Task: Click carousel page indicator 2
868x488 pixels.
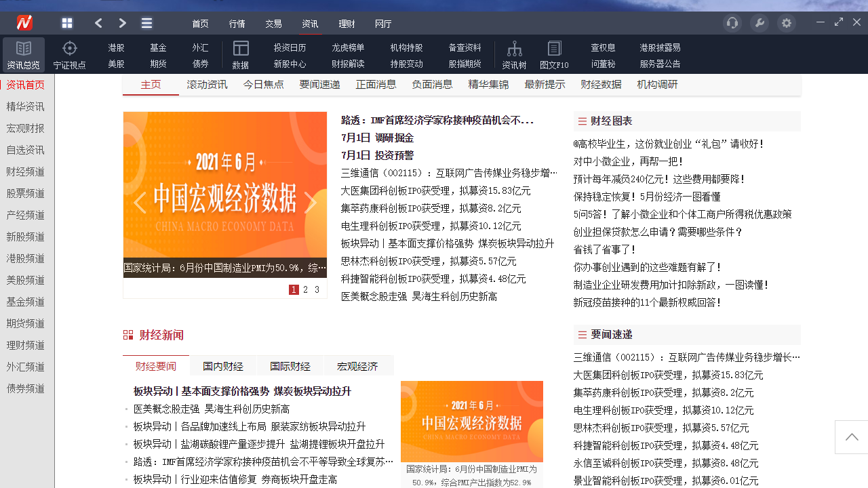Action: [305, 289]
